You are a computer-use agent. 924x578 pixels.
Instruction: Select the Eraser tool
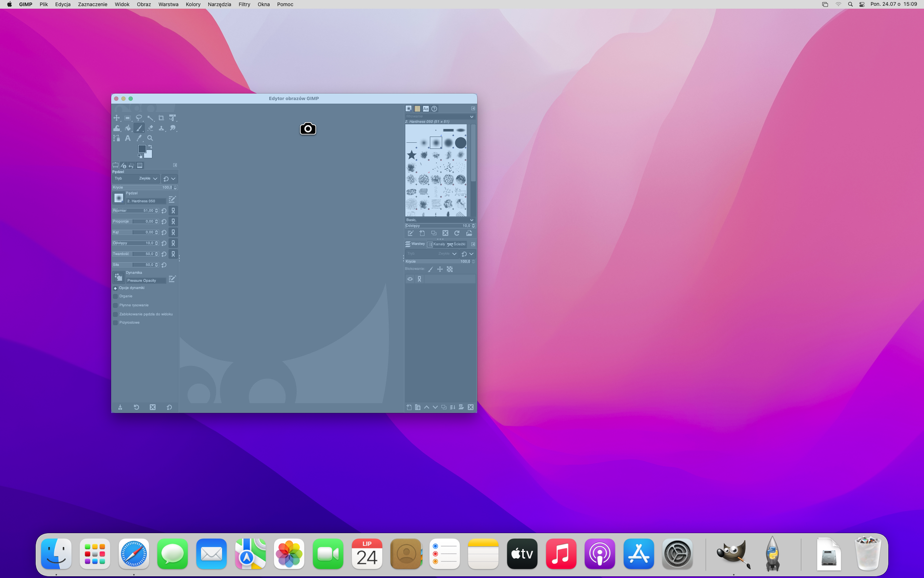click(x=150, y=128)
